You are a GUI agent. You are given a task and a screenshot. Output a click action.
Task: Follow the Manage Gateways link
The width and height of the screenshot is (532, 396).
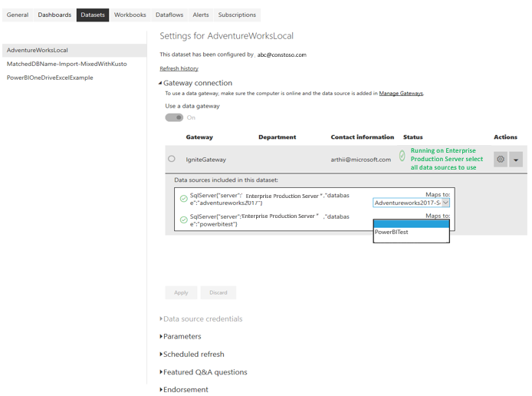click(401, 94)
